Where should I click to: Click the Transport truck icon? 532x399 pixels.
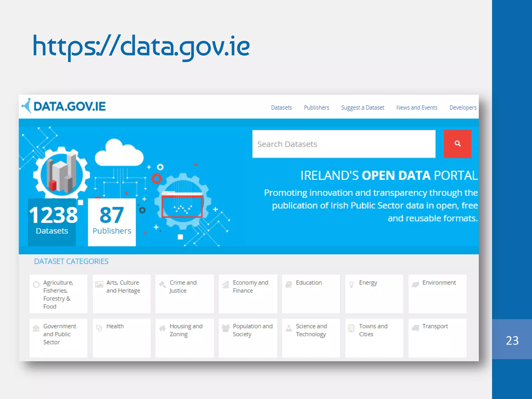415,328
